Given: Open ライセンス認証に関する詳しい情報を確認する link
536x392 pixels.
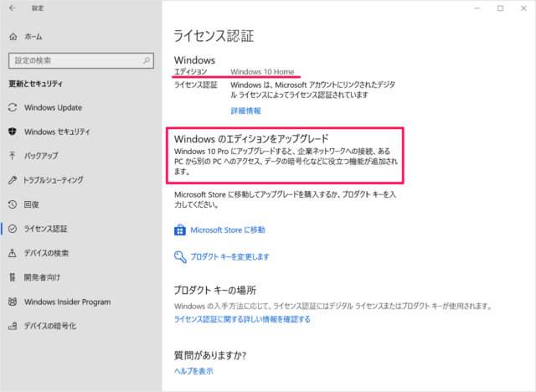Looking at the screenshot, I should tap(242, 319).
